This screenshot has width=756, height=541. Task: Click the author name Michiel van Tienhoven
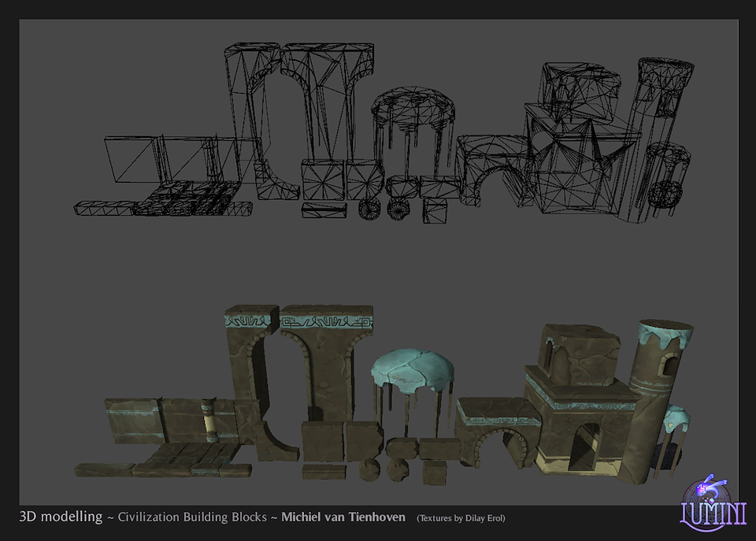[x=343, y=517]
